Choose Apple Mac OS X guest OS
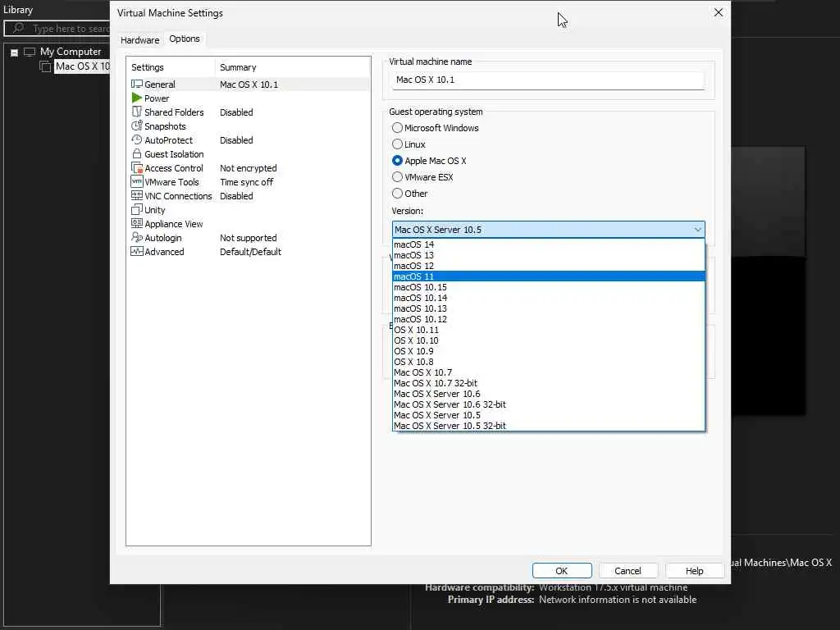 [x=397, y=161]
